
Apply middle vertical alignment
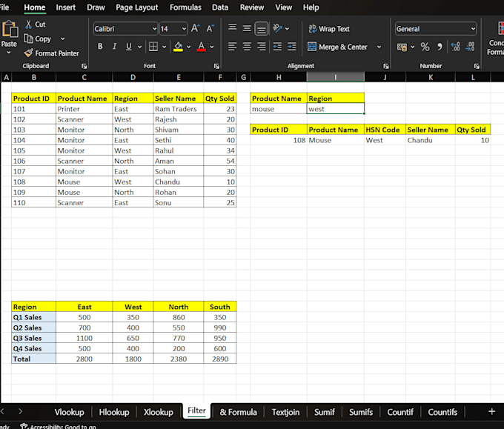[x=247, y=28]
